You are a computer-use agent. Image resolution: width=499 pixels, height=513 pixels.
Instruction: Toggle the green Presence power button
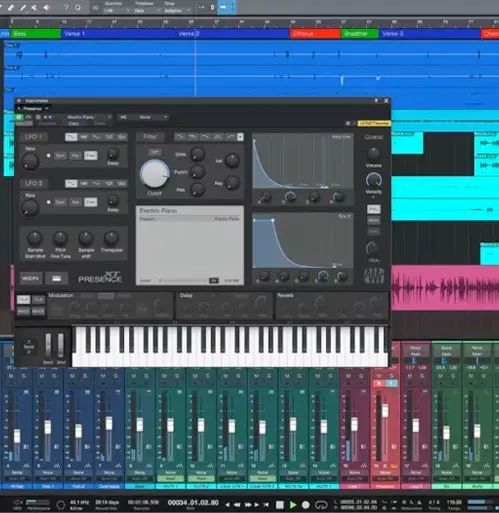coord(19,117)
